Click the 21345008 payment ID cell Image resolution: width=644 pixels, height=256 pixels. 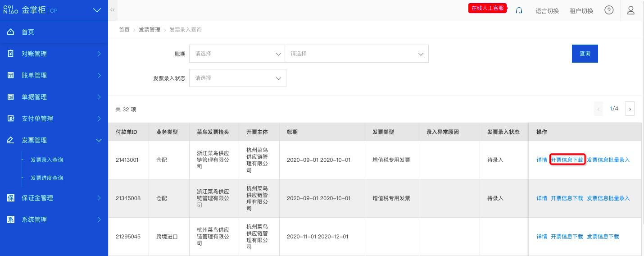coord(128,198)
